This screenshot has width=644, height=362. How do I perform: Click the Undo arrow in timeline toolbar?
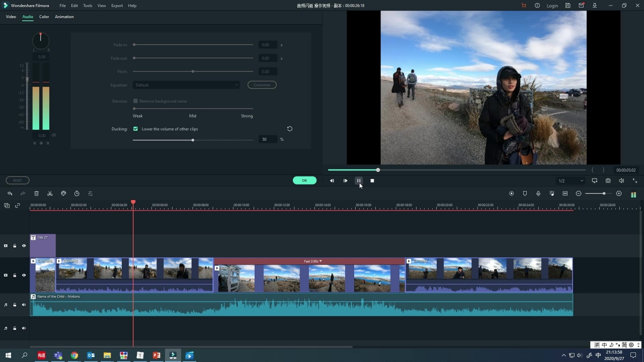tap(10, 194)
